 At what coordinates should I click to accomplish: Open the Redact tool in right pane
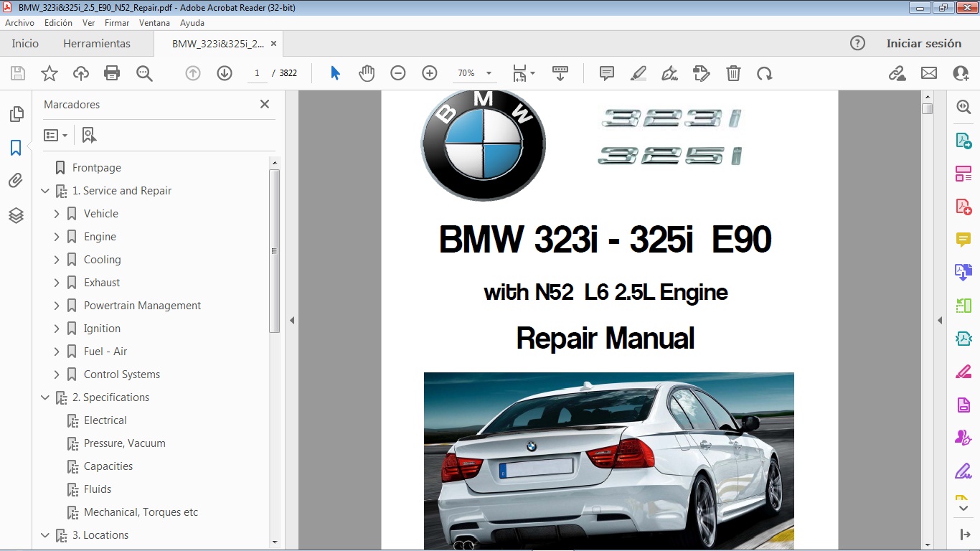(963, 372)
